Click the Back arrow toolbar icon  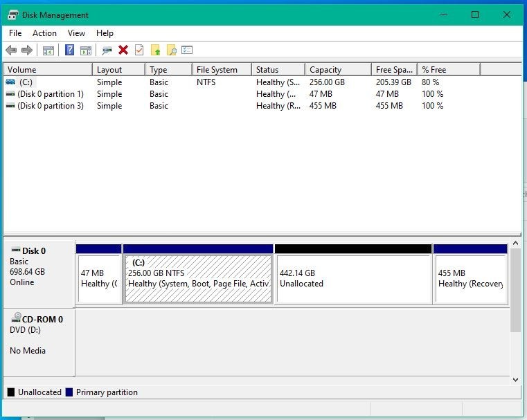pos(11,51)
